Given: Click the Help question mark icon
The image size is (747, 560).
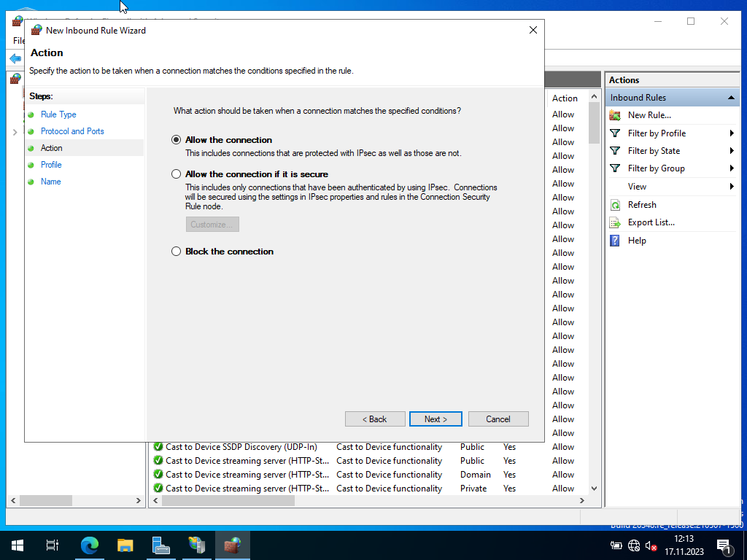Looking at the screenshot, I should tap(615, 241).
